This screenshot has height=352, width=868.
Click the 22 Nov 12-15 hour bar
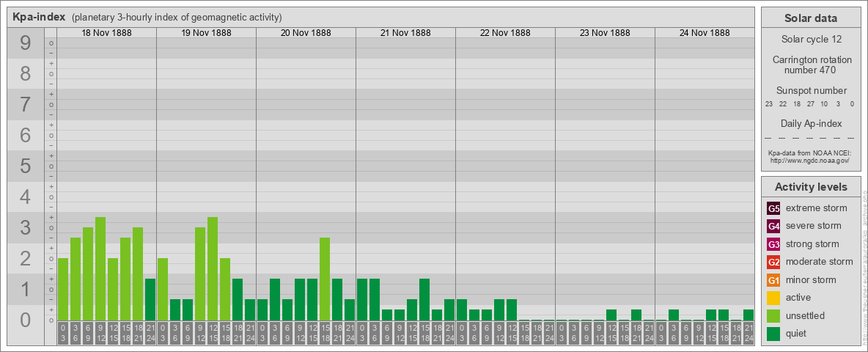512,310
